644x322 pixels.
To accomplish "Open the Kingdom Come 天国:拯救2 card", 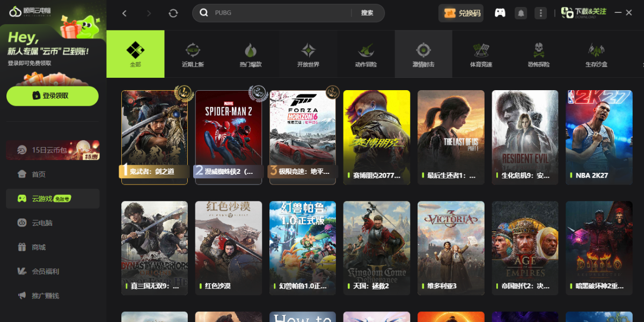I will pos(377,248).
